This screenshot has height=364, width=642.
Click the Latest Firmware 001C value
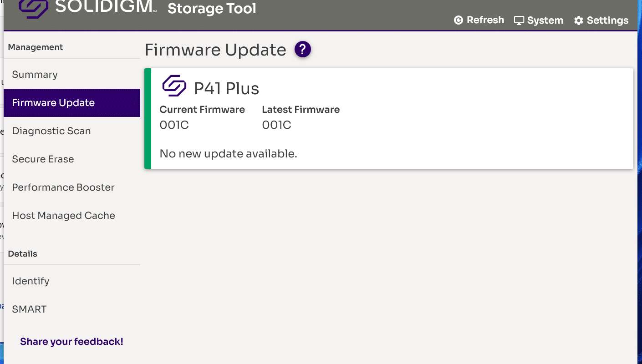(x=276, y=125)
